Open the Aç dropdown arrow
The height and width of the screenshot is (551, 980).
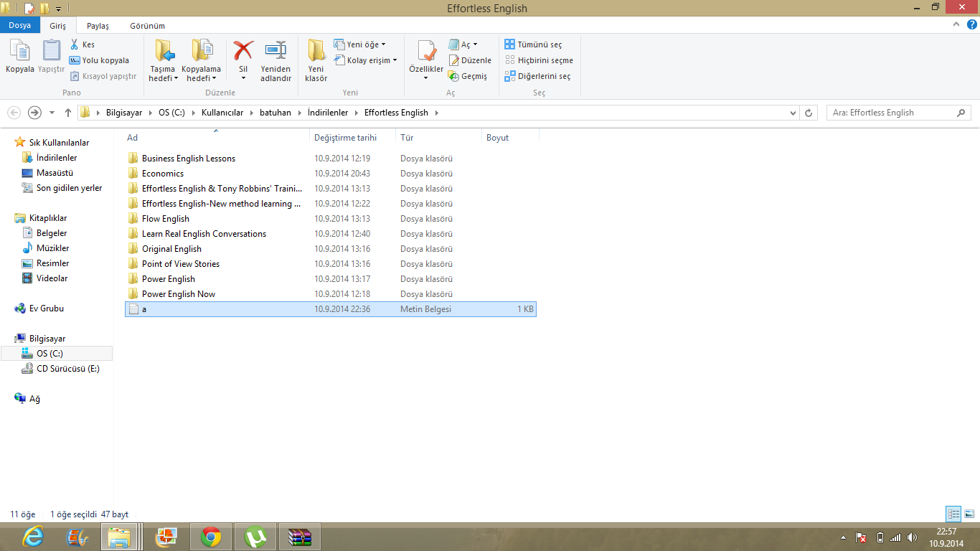click(x=475, y=45)
